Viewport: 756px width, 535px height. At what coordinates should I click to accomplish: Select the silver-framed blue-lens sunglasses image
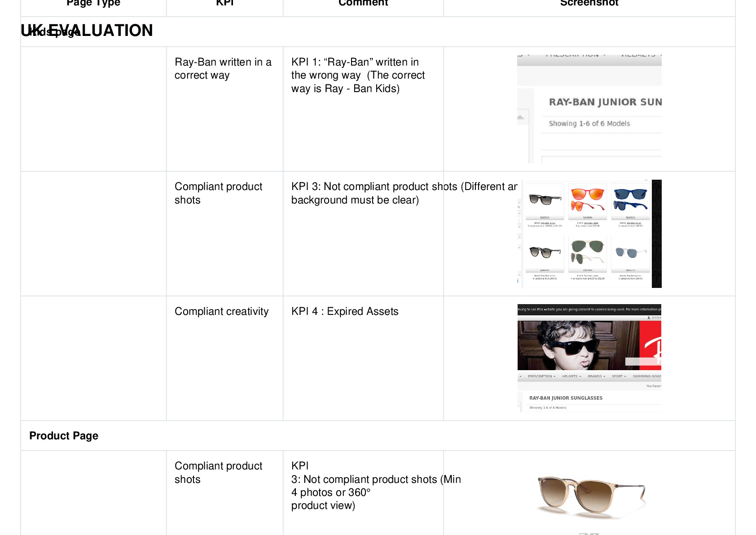630,252
